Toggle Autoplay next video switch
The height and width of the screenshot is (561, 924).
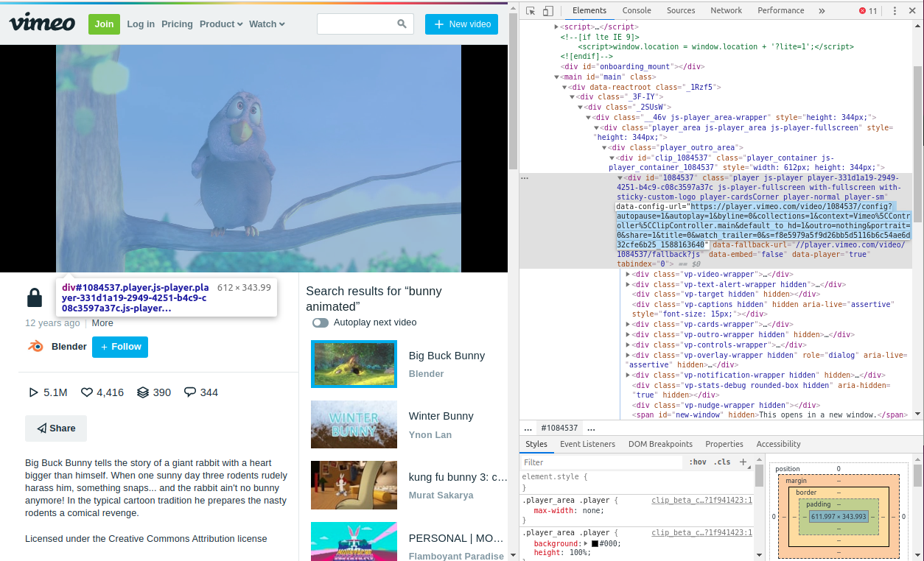pos(320,322)
